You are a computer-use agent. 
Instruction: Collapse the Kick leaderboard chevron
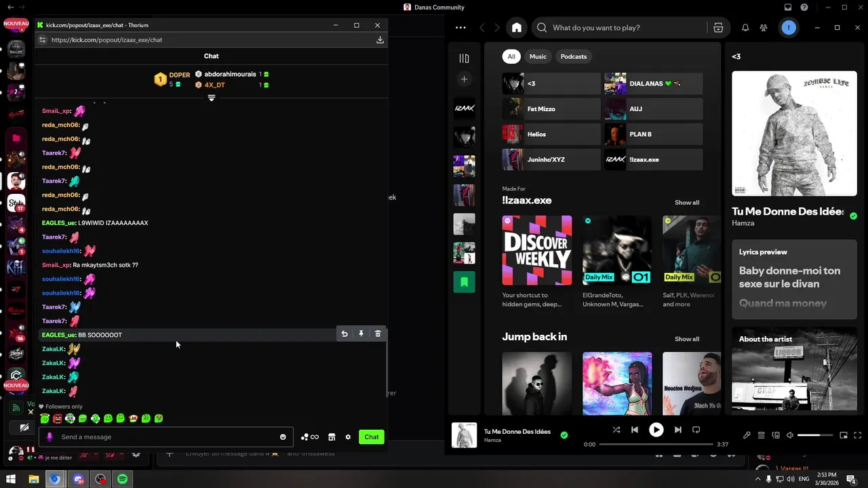(x=212, y=98)
